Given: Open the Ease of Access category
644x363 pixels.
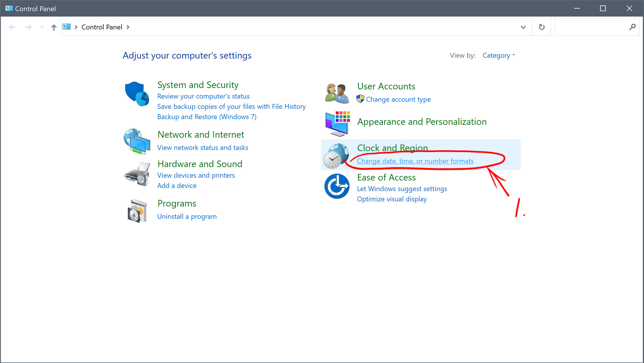Looking at the screenshot, I should [x=386, y=177].
